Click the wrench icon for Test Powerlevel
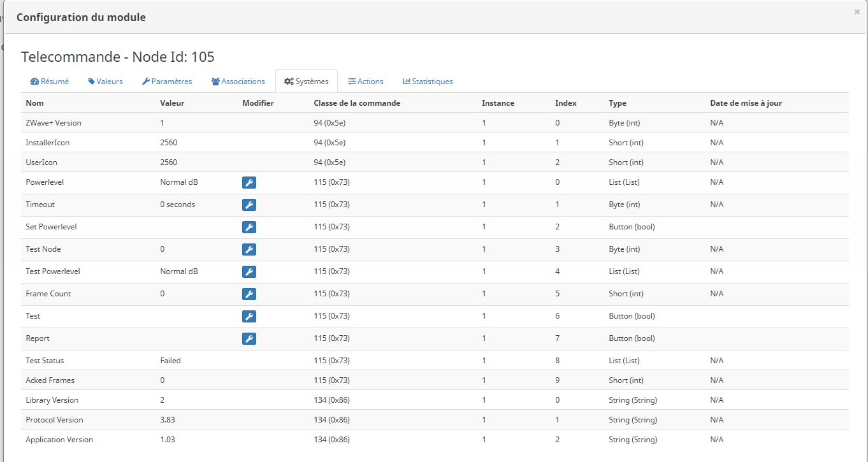 click(249, 272)
